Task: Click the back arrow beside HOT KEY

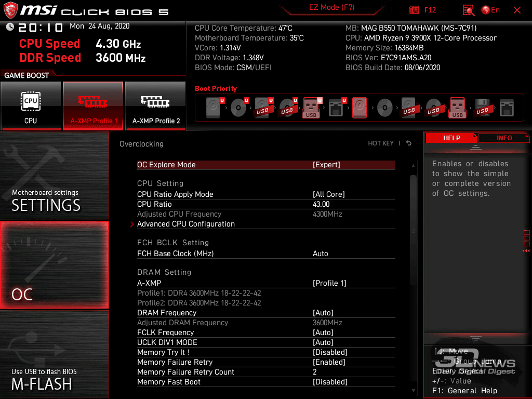Action: [409, 143]
